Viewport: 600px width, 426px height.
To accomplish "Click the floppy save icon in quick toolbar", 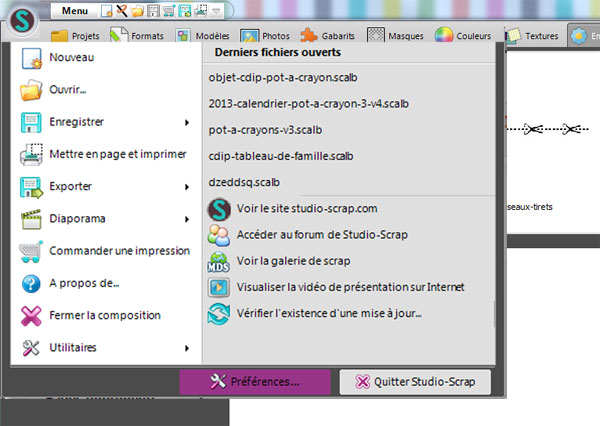I will click(153, 11).
